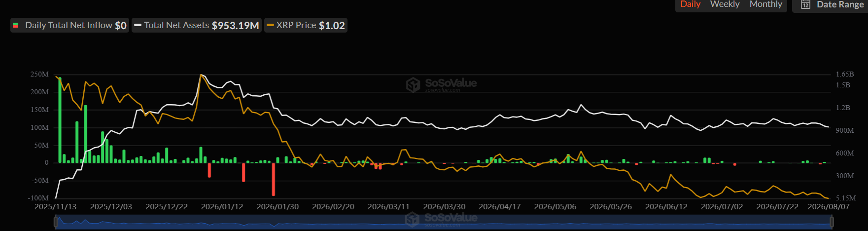868x231 pixels.
Task: Click the 1.2B right axis label
Action: click(843, 108)
